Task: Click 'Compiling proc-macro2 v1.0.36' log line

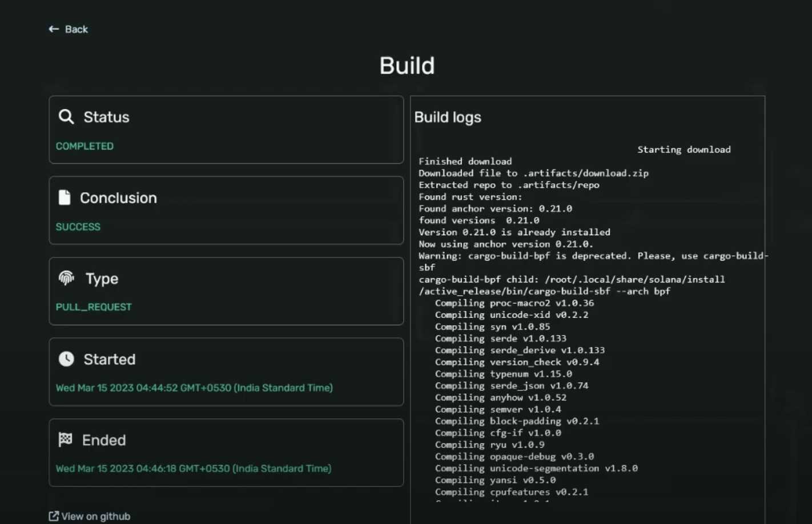Action: (514, 303)
